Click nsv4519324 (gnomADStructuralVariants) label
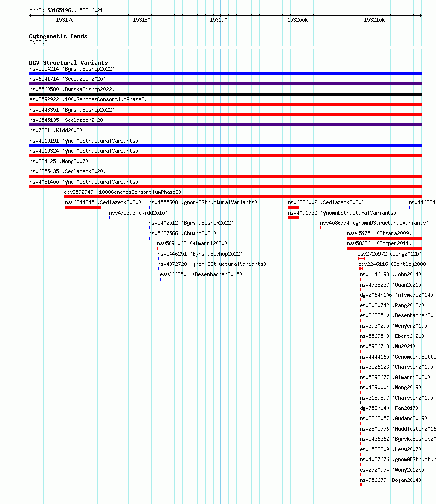The height and width of the screenshot is (504, 436). tap(84, 151)
